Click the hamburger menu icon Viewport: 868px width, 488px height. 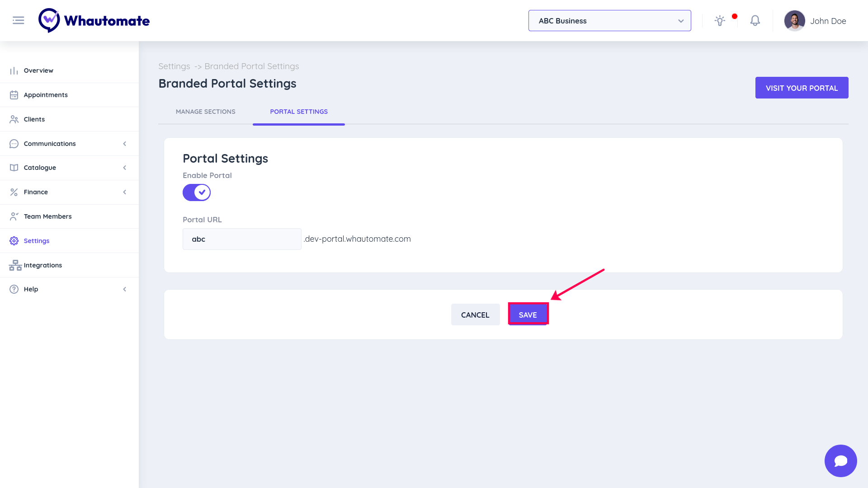pyautogui.click(x=19, y=20)
